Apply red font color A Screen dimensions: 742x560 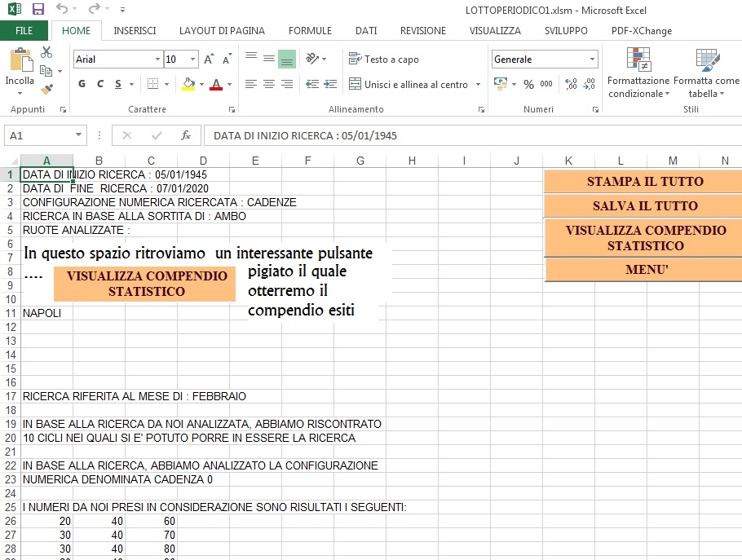[x=216, y=84]
